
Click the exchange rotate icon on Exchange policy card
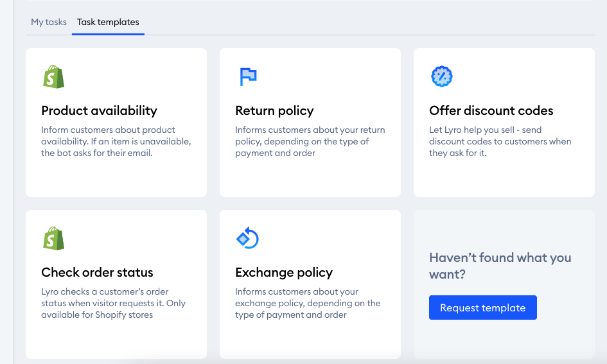[x=247, y=238]
